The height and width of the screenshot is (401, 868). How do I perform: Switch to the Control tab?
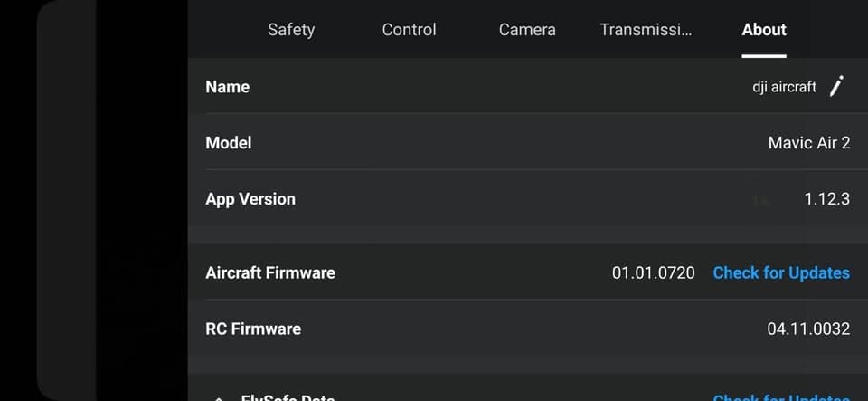[x=409, y=29]
